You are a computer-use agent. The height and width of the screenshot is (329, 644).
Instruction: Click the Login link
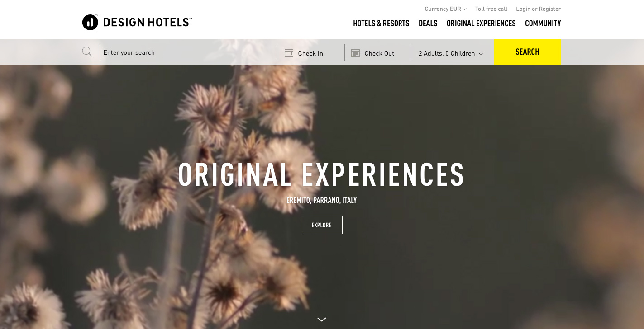(x=523, y=9)
